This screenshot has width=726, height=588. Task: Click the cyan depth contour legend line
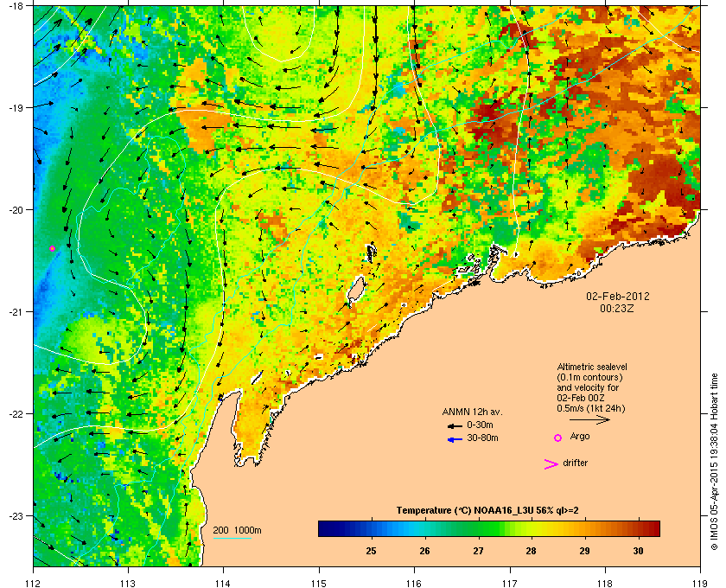pyautogui.click(x=232, y=539)
